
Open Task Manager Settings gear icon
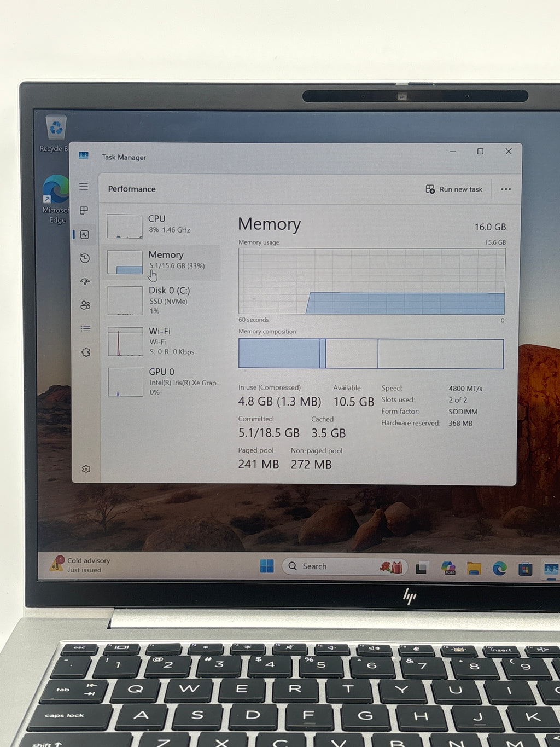pos(86,469)
